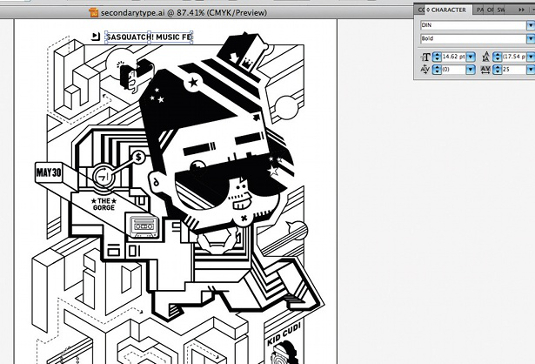Click the kerning (0) value field
Viewport: 535px width, 364px height.
click(x=453, y=70)
